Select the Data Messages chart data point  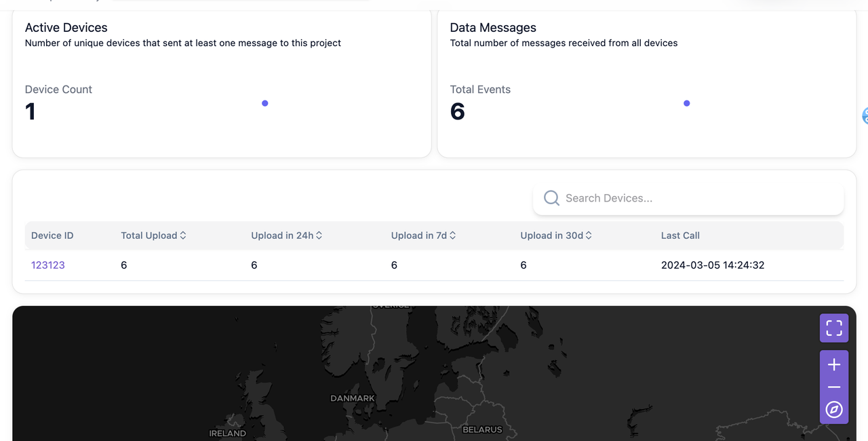(x=687, y=103)
